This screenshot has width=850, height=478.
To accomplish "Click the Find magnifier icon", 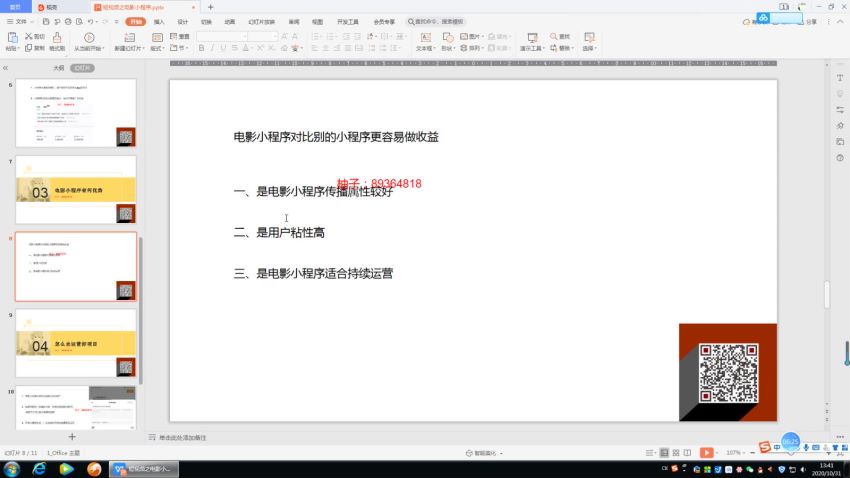I will [553, 36].
